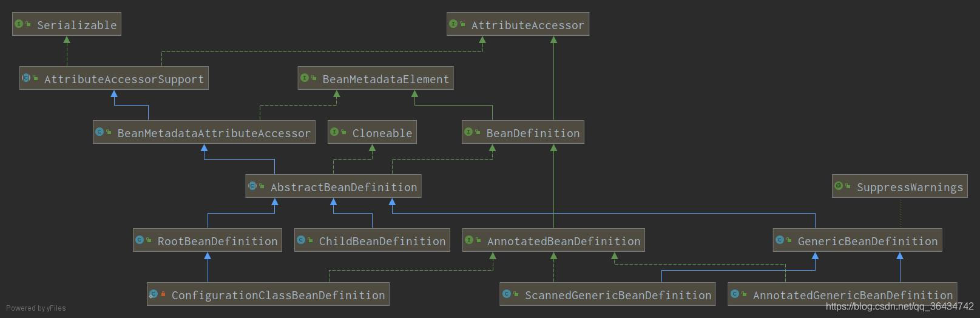The height and width of the screenshot is (318, 980).
Task: Select the AbstractBeanDefinition node
Action: tap(333, 187)
